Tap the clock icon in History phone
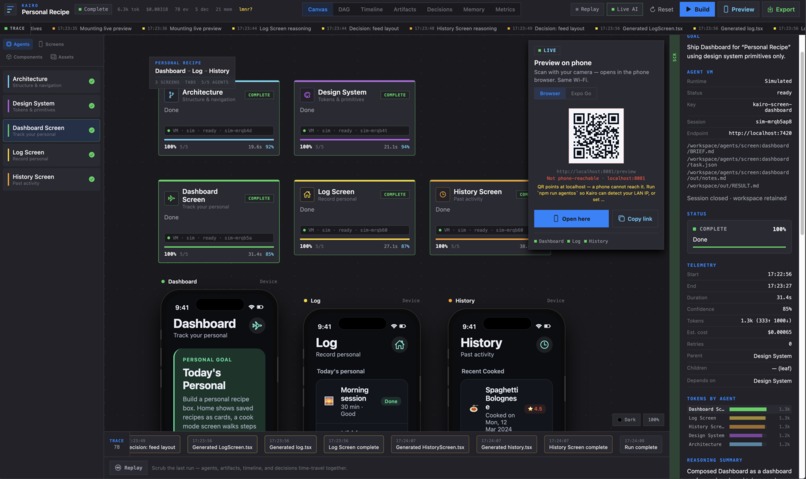This screenshot has width=806, height=479. coord(544,345)
